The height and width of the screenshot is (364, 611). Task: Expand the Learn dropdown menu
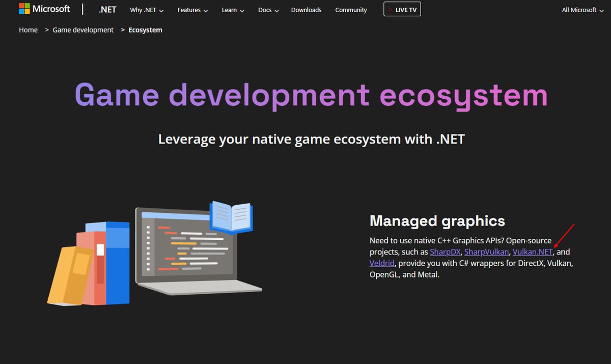click(x=233, y=10)
